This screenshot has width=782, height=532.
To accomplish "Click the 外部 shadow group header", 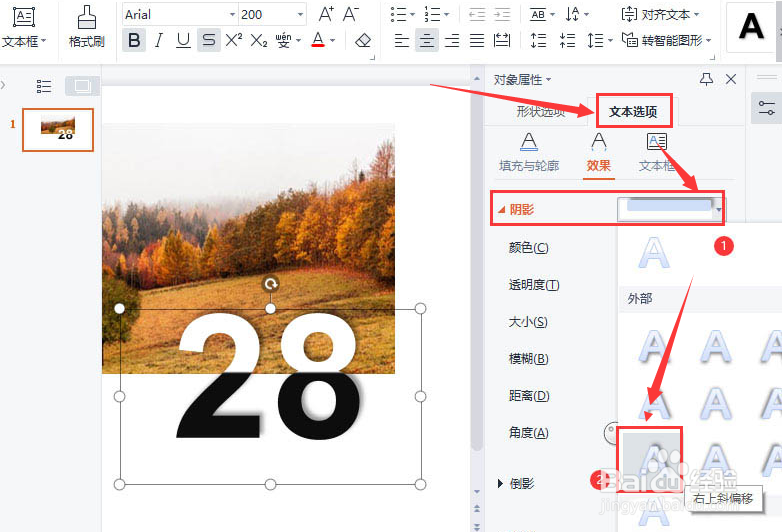I will pyautogui.click(x=640, y=299).
